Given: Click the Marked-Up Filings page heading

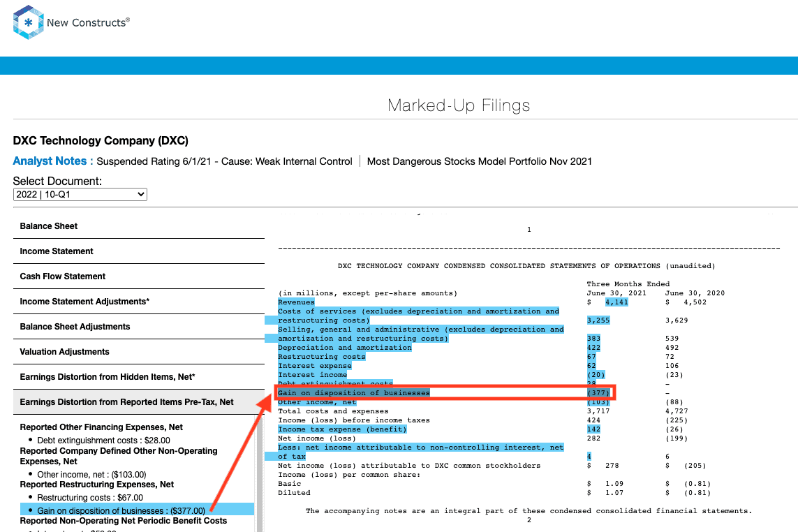Looking at the screenshot, I should click(x=459, y=105).
